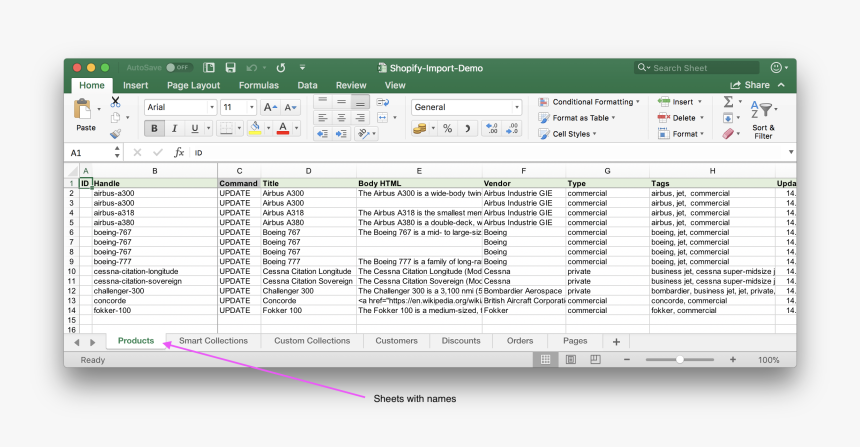
Task: Add a new sheet with plus icon
Action: tap(616, 341)
